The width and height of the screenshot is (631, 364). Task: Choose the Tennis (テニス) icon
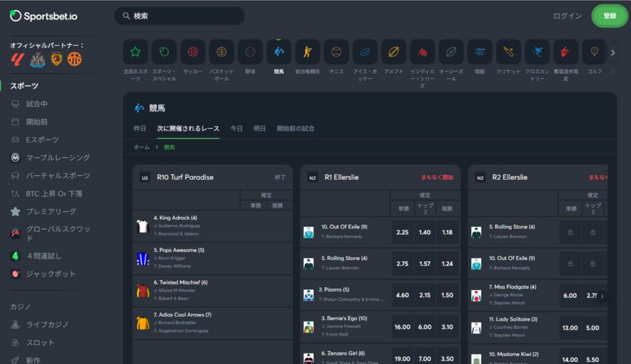(336, 52)
